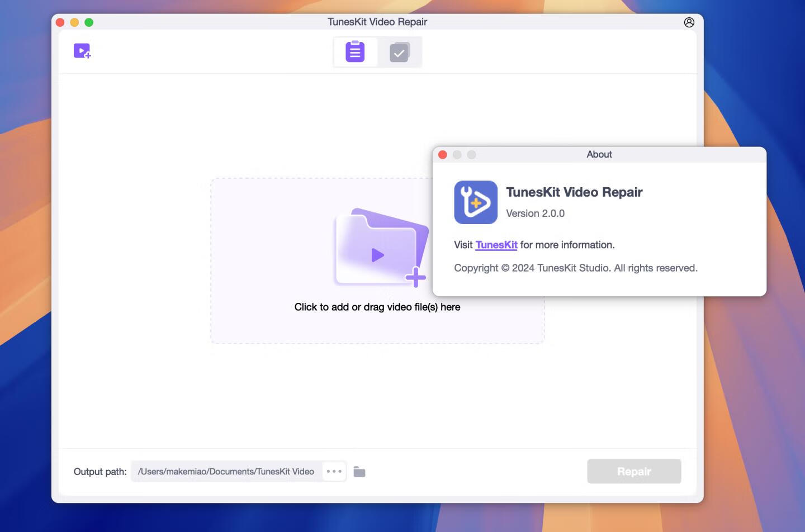805x532 pixels.
Task: Open the user account icon
Action: click(689, 22)
